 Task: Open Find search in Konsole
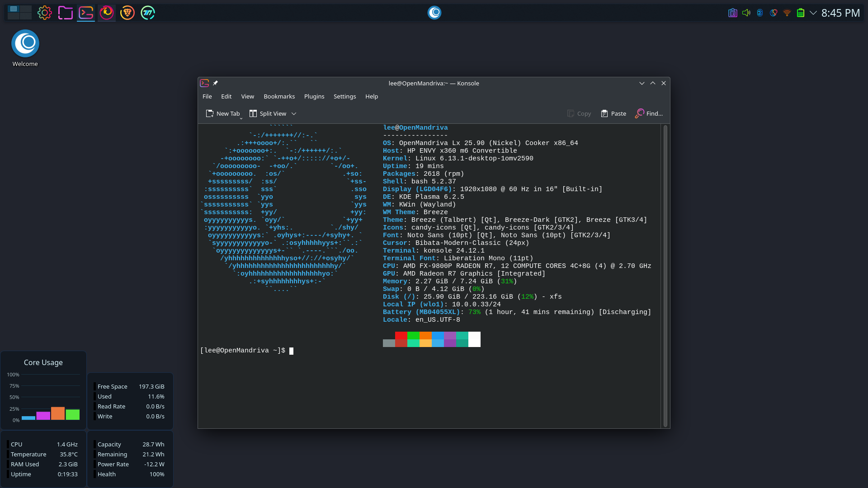(649, 113)
